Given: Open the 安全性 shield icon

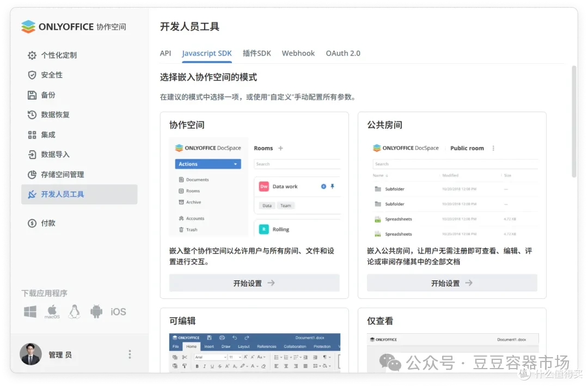Looking at the screenshot, I should point(32,75).
